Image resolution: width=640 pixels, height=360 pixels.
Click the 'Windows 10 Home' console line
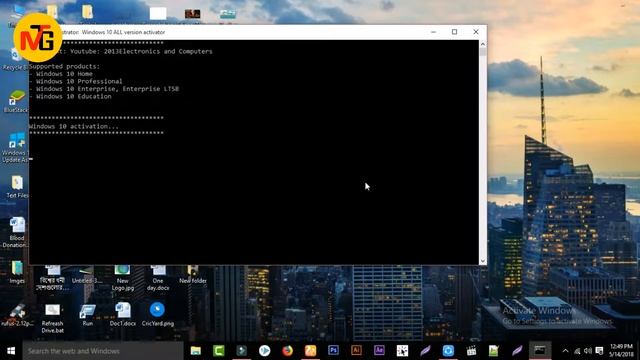[x=61, y=74]
